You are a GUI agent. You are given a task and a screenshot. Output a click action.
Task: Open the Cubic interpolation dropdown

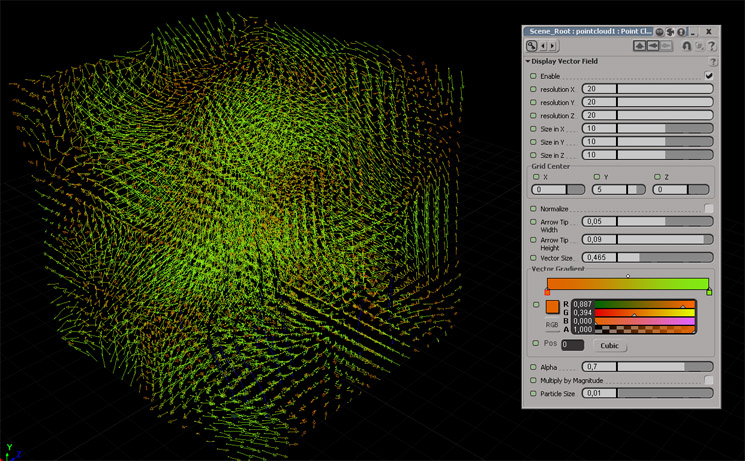tap(609, 346)
